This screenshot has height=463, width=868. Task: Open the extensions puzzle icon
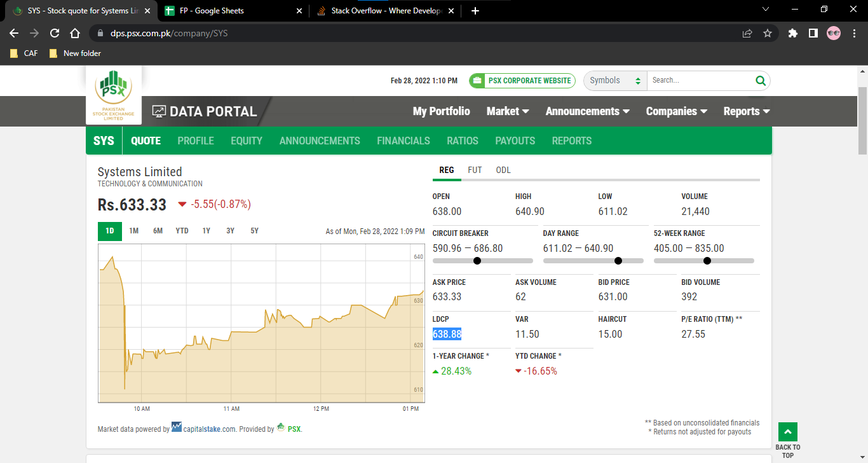pos(792,33)
